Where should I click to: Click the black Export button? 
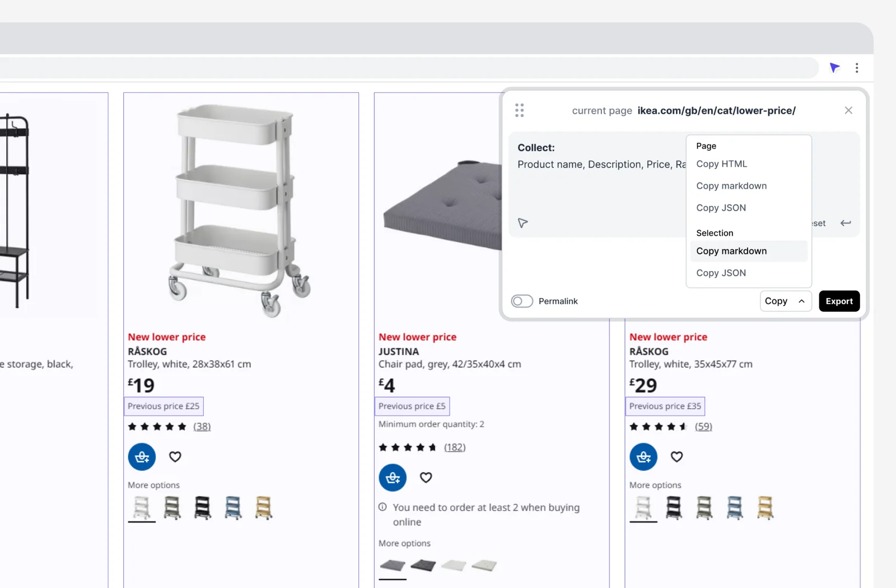[x=839, y=301]
